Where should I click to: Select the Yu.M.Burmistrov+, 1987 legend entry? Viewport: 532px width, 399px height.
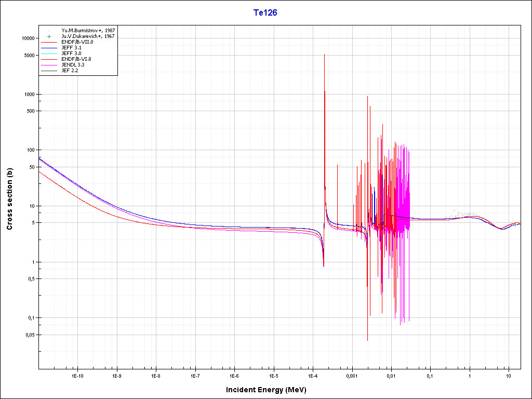[x=88, y=31]
